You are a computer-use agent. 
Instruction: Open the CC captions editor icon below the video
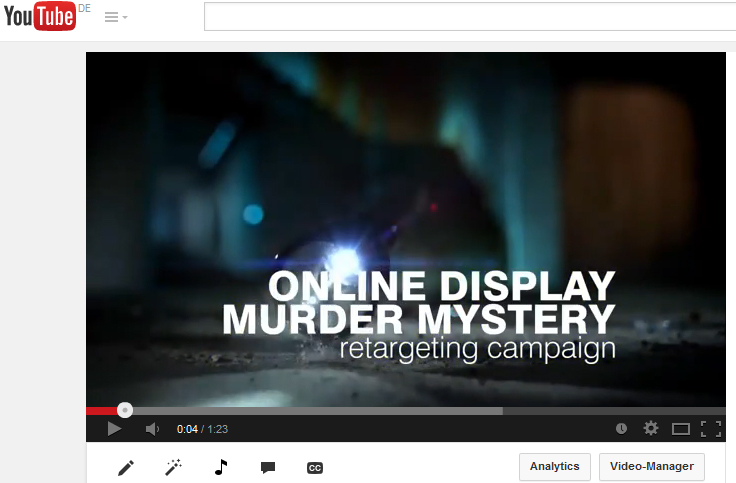(314, 467)
